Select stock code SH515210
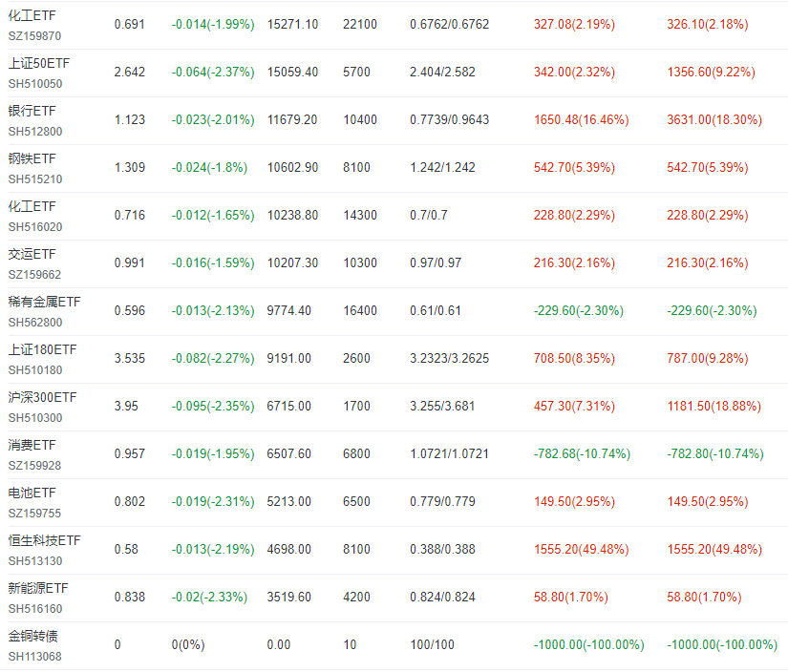Screen dimensions: 788x672 [x=35, y=179]
